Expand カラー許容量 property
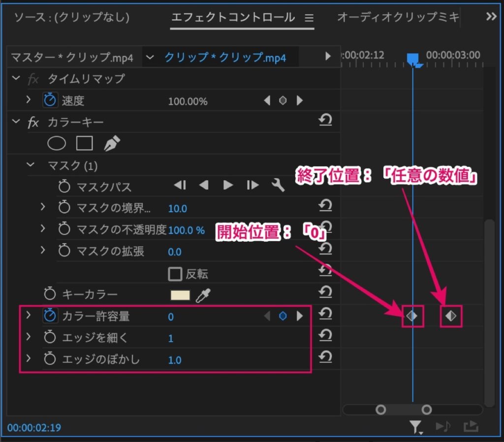This screenshot has height=442, width=504. coord(28,315)
